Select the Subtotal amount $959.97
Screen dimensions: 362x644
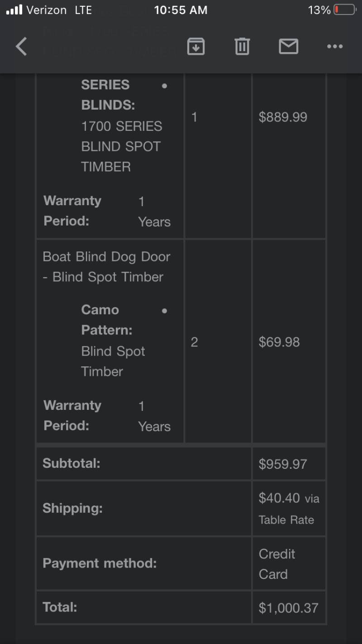(283, 464)
